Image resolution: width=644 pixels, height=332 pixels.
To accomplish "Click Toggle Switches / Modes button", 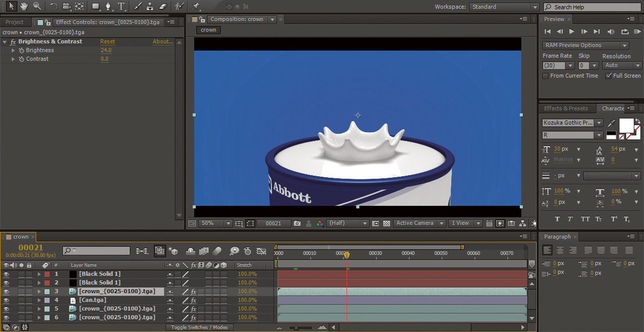I will click(199, 327).
